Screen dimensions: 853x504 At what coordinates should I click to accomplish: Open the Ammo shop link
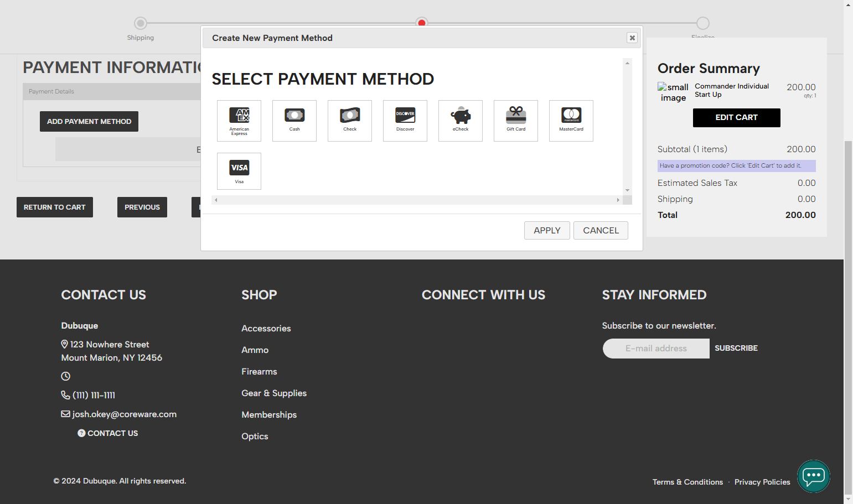pyautogui.click(x=255, y=350)
